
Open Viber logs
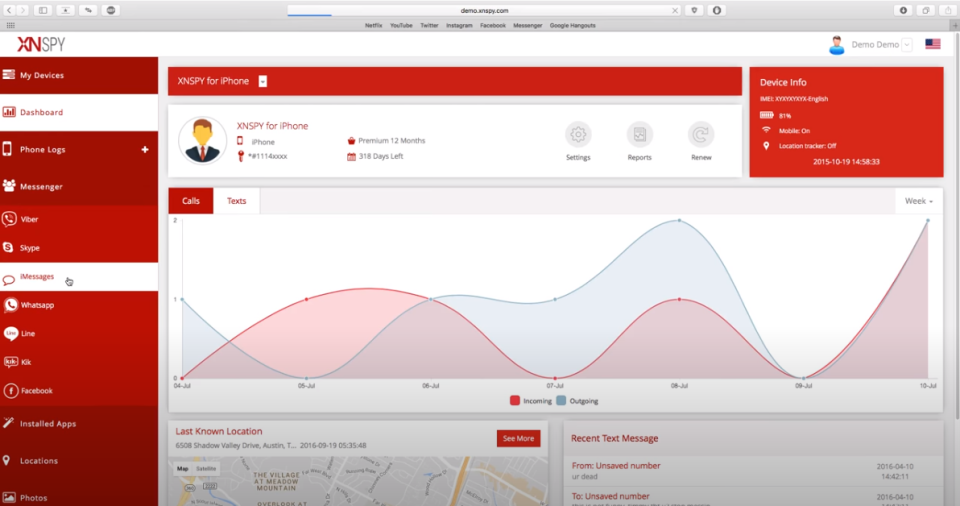(x=79, y=219)
